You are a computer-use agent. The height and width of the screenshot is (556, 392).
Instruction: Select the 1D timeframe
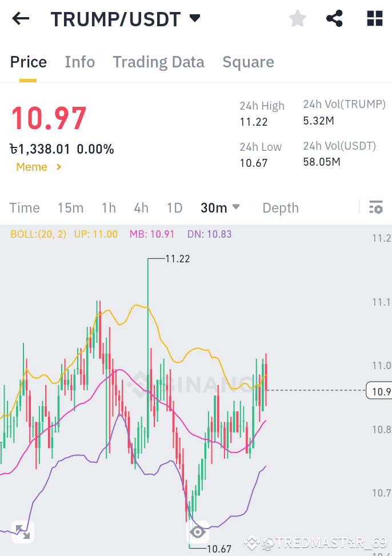tap(174, 208)
